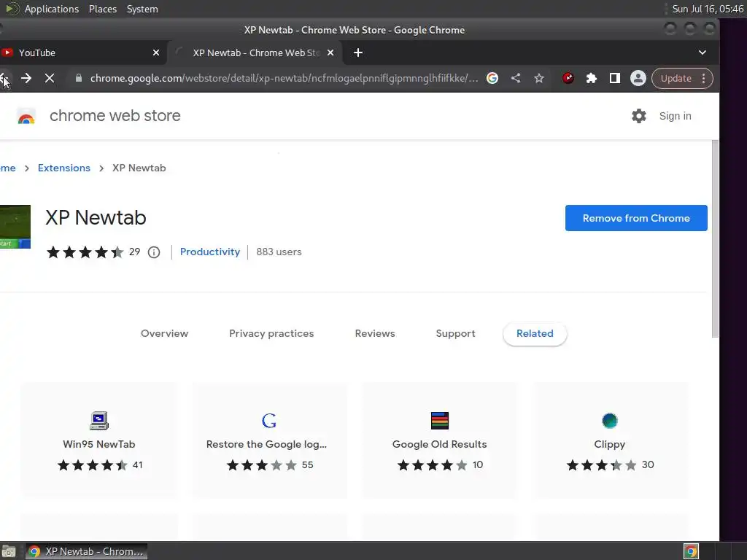Viewport: 747px width, 560px height.
Task: Open the Applications menu
Action: pos(52,9)
